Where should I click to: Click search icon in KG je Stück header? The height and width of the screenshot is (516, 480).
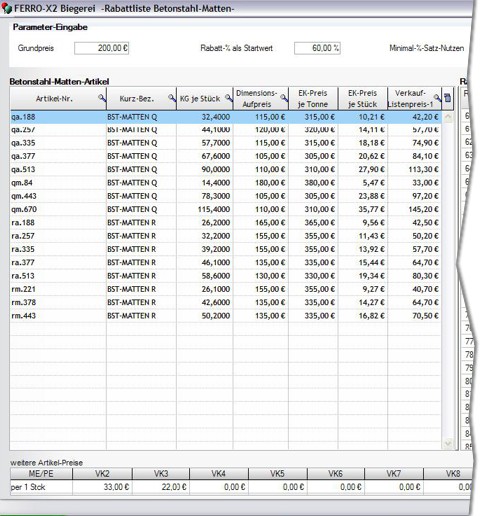[229, 98]
